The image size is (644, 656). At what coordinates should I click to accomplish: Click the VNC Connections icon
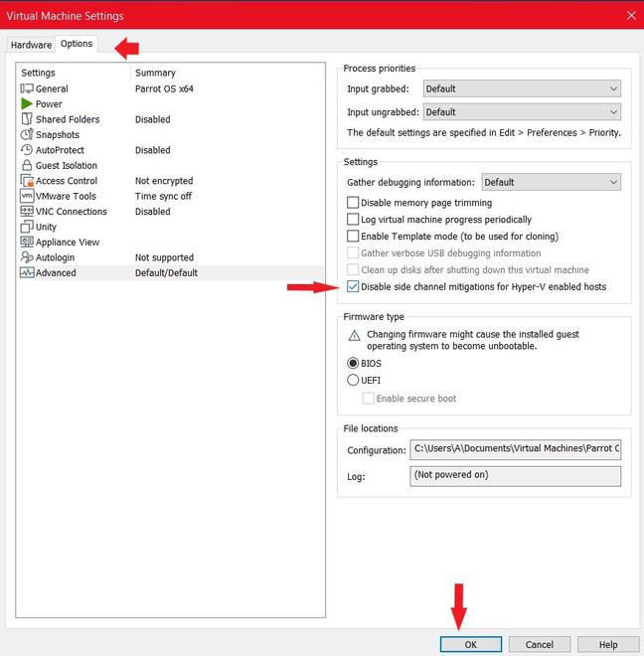(27, 212)
